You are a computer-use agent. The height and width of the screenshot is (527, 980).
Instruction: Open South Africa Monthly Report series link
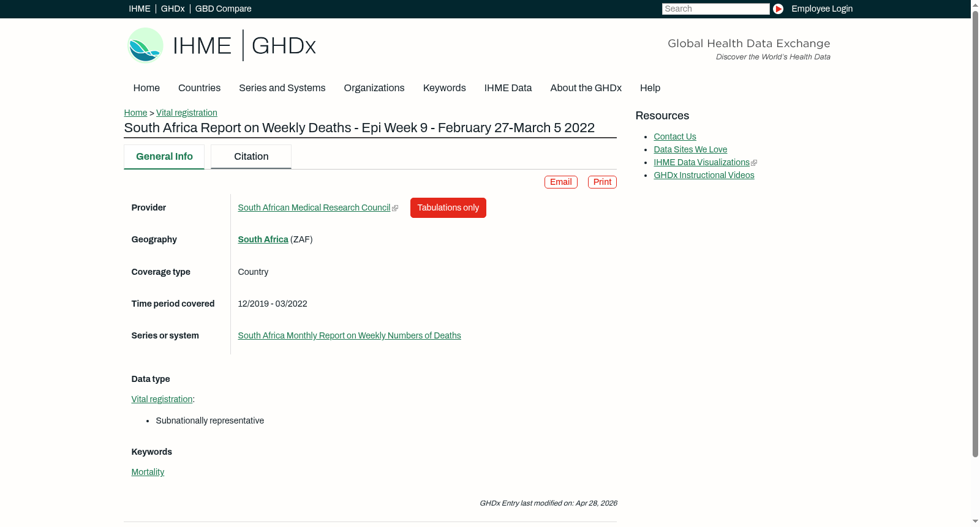tap(349, 335)
